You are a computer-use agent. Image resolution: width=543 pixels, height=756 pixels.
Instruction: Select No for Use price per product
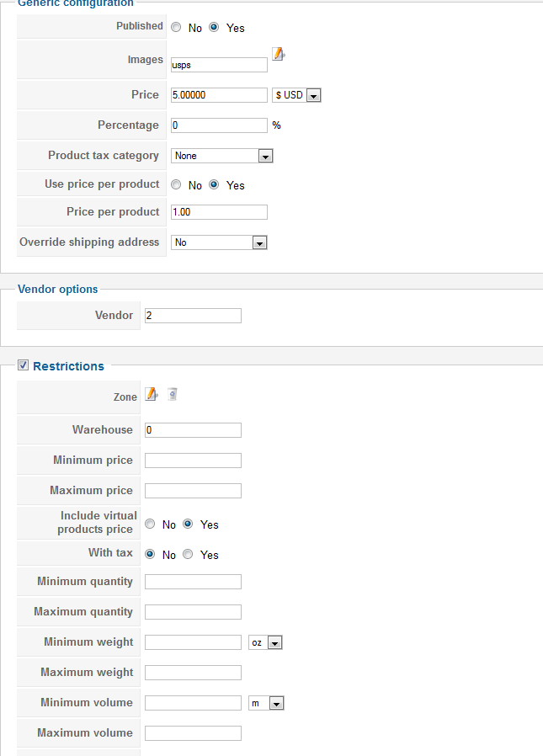coord(176,185)
